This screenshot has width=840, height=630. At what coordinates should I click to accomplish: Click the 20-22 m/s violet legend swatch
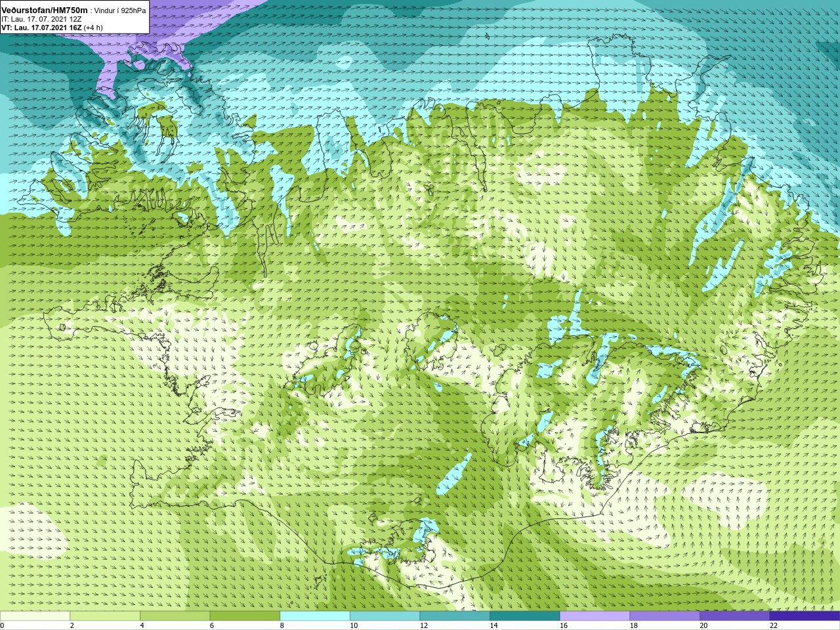734,616
